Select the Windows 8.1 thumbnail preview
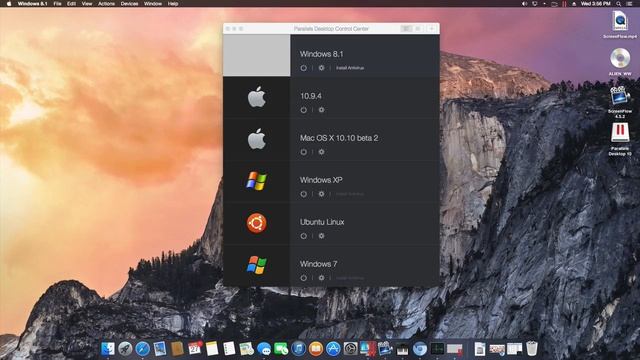 257,55
